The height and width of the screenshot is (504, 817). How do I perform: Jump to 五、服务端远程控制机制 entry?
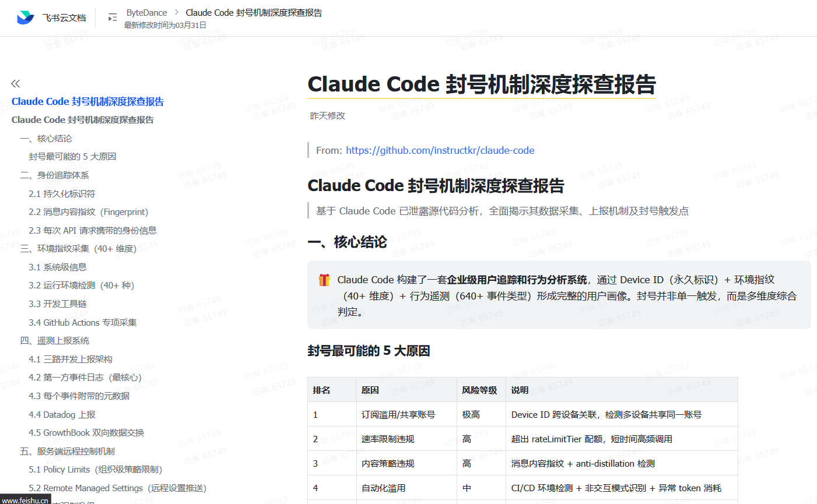(x=67, y=452)
